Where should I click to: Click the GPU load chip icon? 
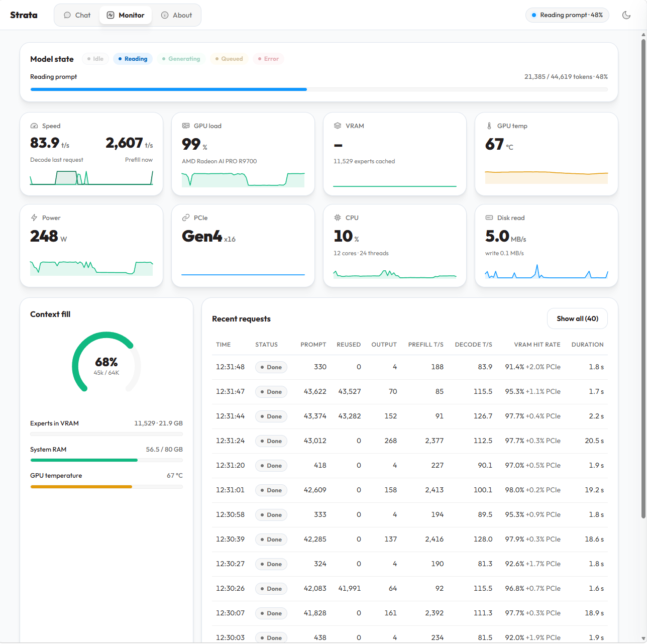(186, 126)
